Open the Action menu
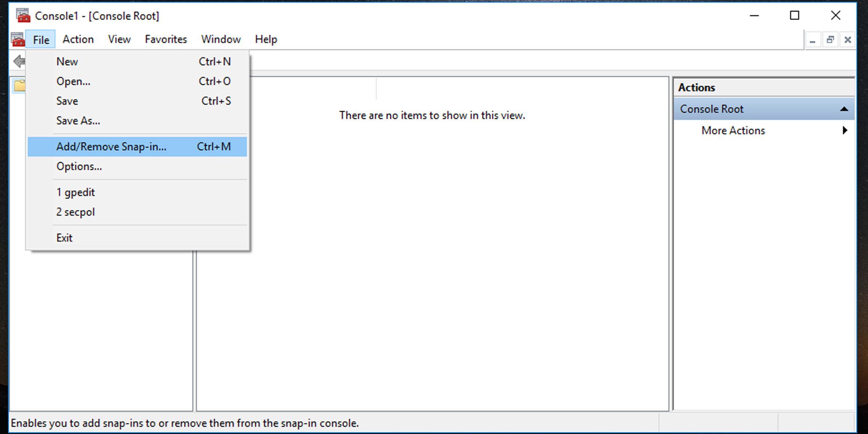Image resolution: width=868 pixels, height=434 pixels. click(x=78, y=39)
